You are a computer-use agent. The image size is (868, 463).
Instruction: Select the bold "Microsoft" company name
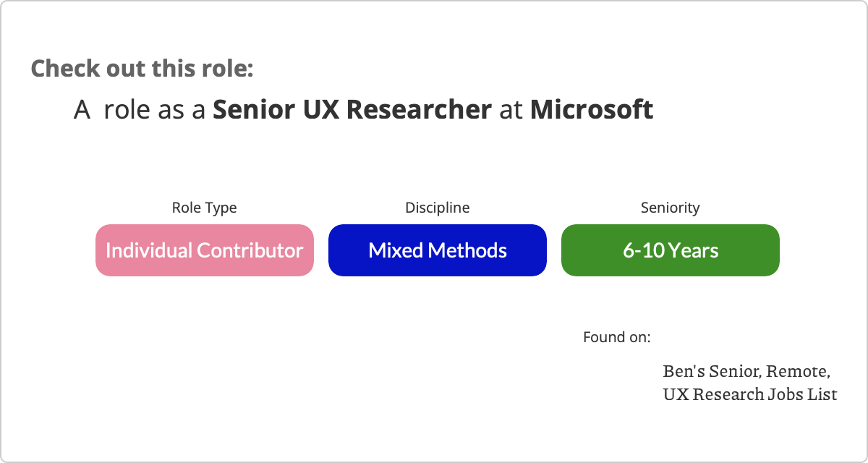592,110
